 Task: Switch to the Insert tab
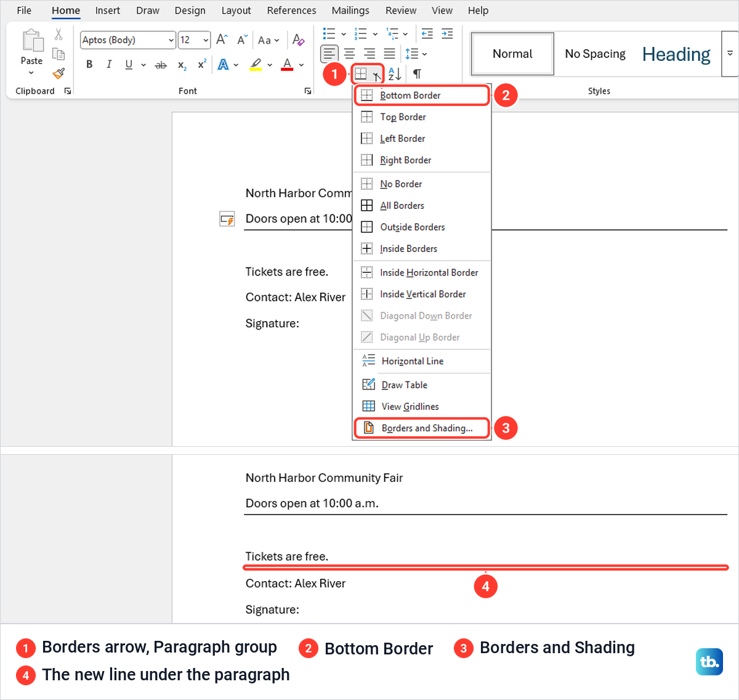click(108, 10)
